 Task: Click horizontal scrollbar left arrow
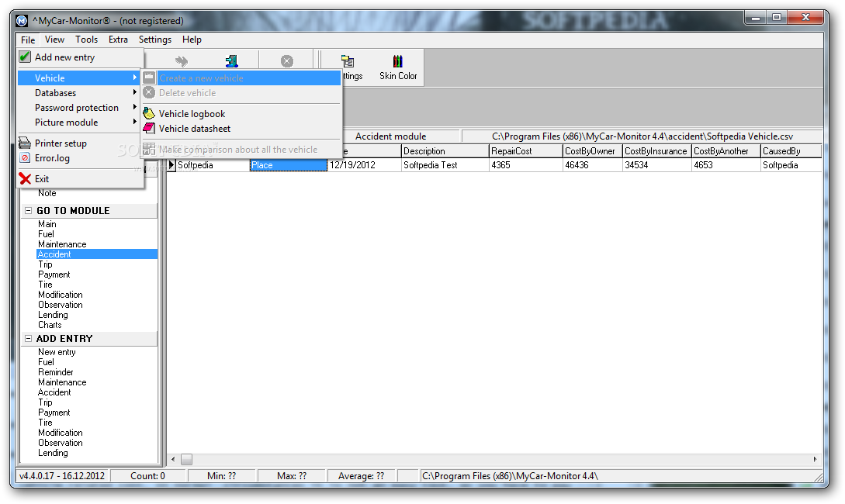point(173,459)
